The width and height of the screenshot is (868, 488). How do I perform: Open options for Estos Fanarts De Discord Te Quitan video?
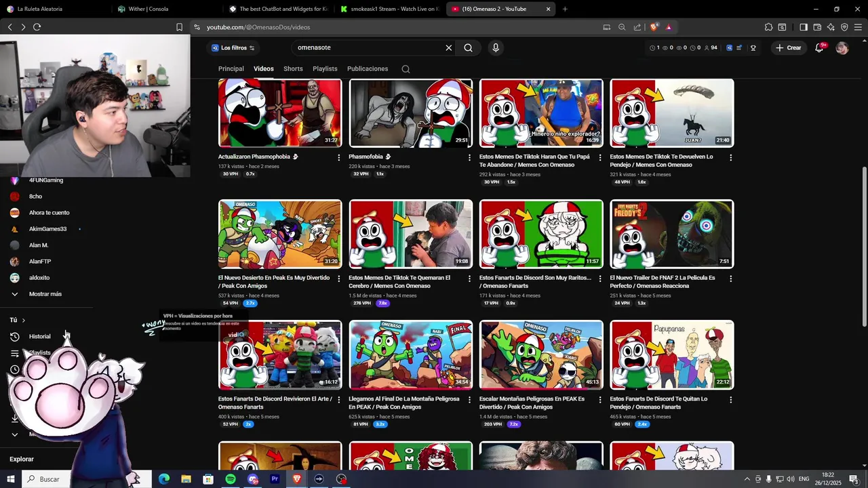click(x=730, y=400)
